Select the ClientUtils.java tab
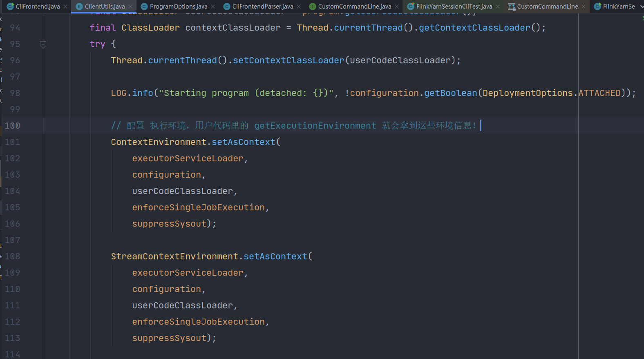Screen dimensions: 644x359 coord(105,7)
